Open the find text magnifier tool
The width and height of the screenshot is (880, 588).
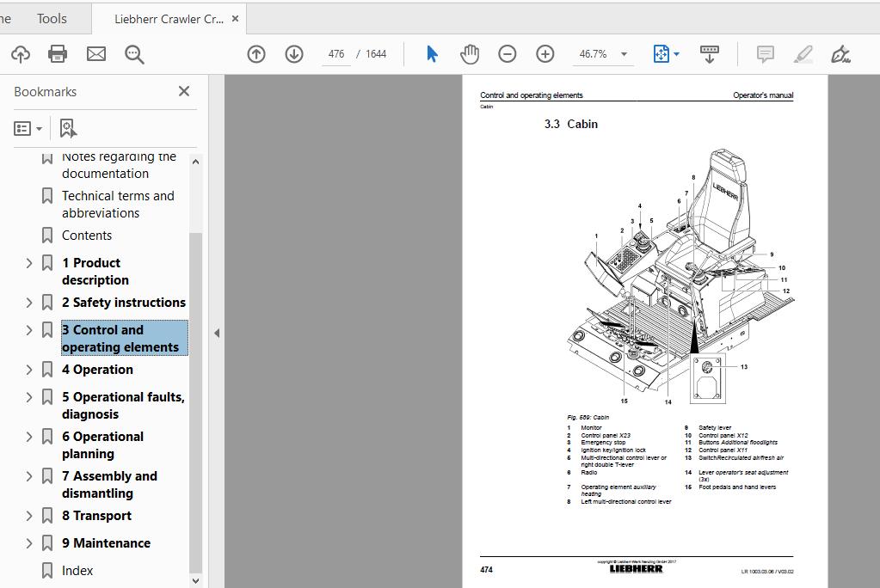coord(134,54)
